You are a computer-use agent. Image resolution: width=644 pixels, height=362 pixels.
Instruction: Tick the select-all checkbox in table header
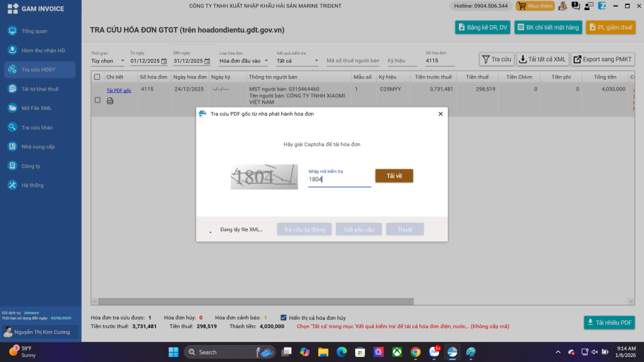pyautogui.click(x=97, y=77)
